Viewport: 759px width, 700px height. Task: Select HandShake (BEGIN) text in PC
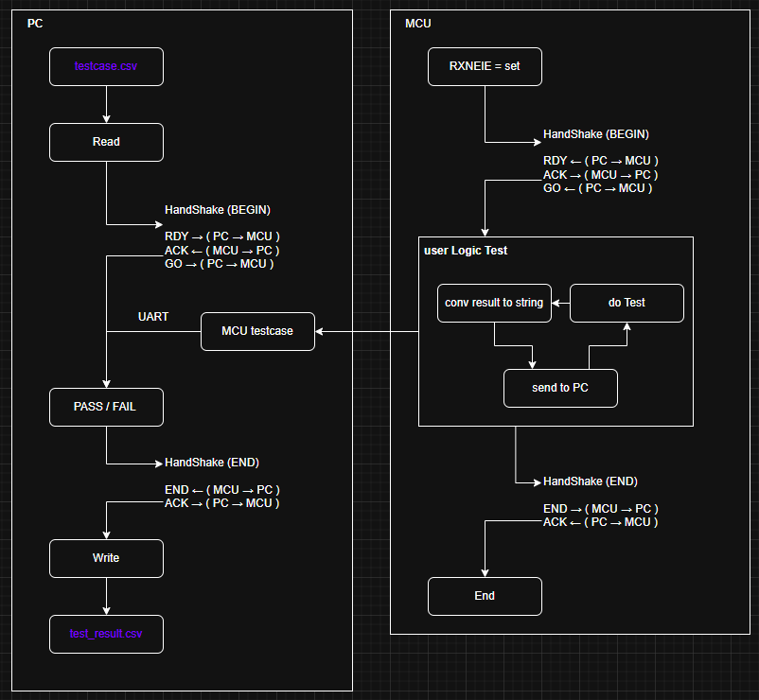218,209
